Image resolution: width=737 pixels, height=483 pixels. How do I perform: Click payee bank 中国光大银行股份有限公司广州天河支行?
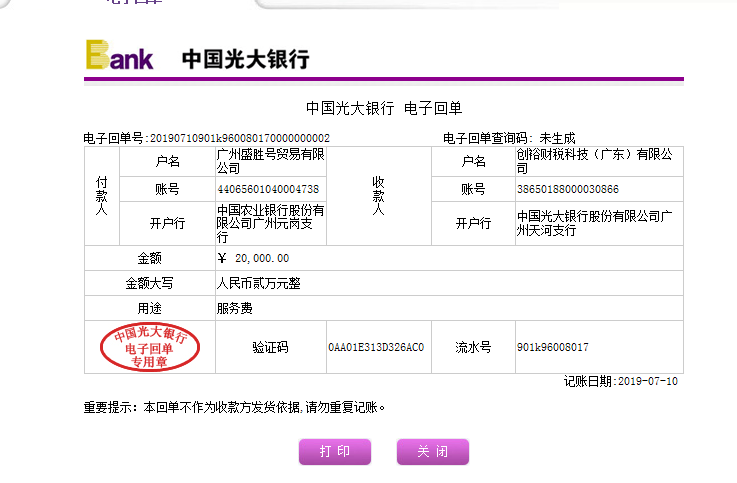pos(595,223)
